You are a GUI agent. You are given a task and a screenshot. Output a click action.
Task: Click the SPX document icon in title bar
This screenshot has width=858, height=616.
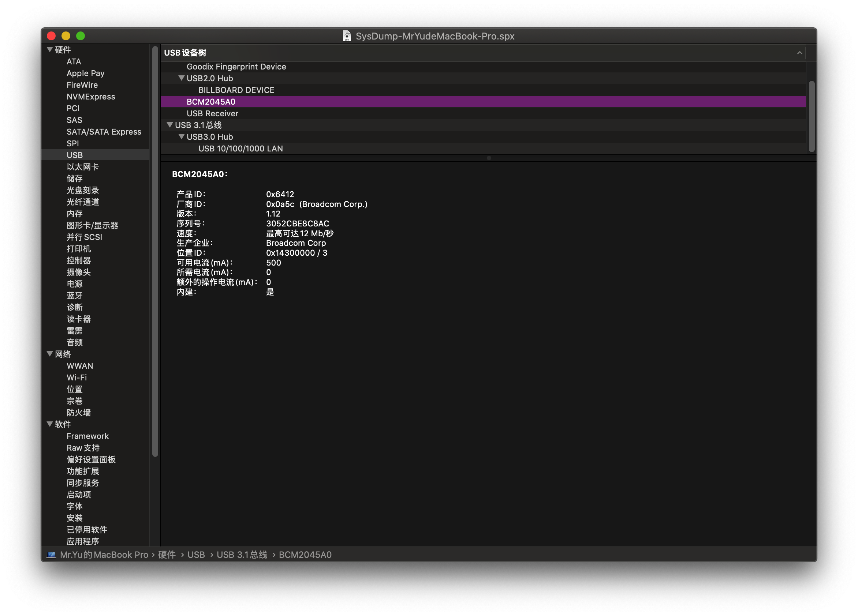(347, 36)
